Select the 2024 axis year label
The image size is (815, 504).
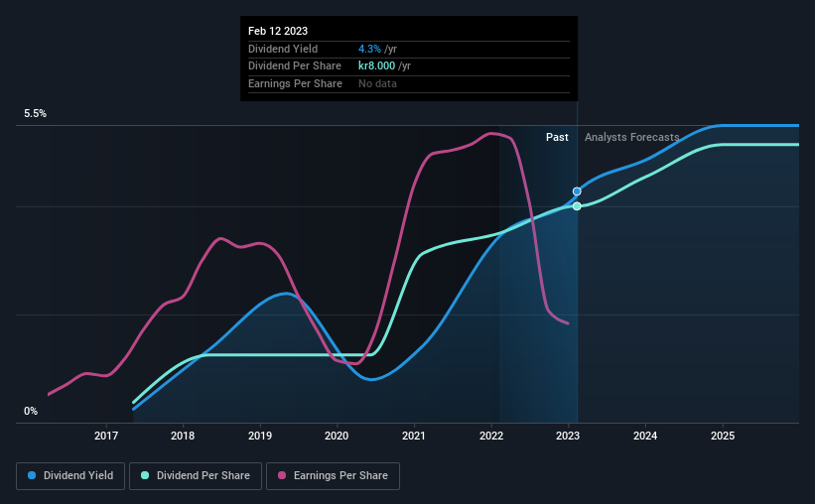click(645, 436)
